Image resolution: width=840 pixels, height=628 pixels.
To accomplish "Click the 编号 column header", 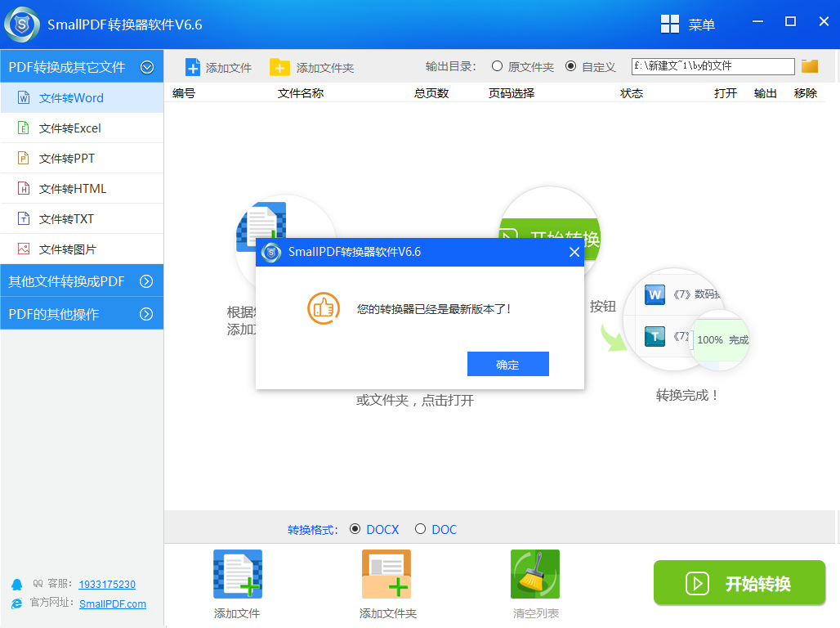I will coord(184,92).
